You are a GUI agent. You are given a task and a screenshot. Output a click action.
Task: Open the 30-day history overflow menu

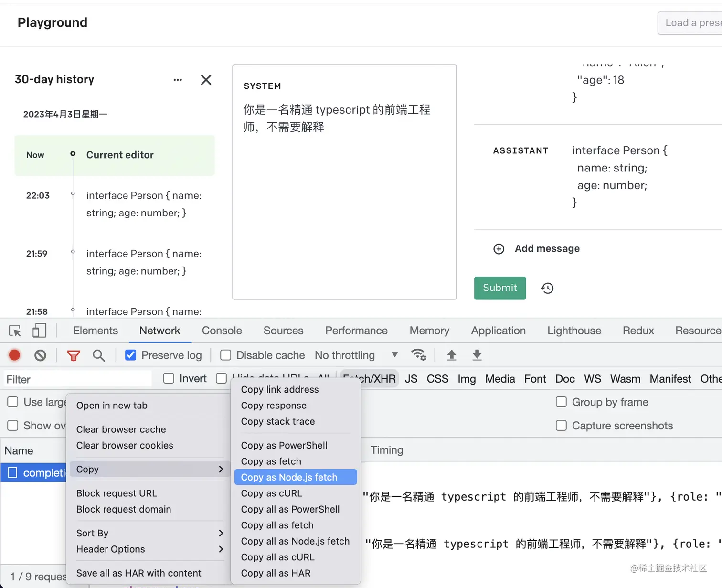178,80
